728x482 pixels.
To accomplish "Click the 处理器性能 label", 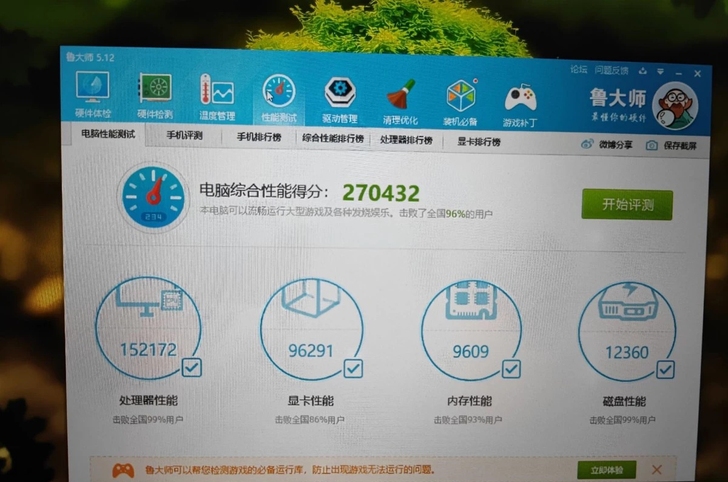I will [149, 400].
